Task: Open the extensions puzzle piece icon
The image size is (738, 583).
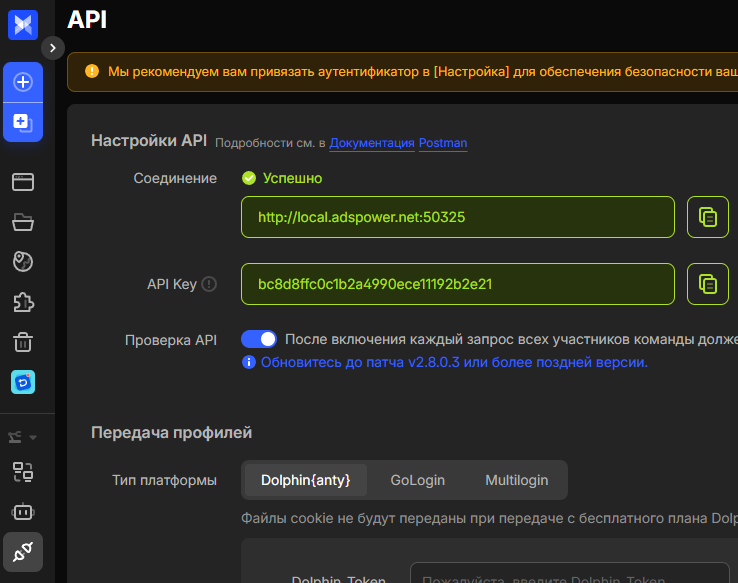Action: [x=23, y=302]
